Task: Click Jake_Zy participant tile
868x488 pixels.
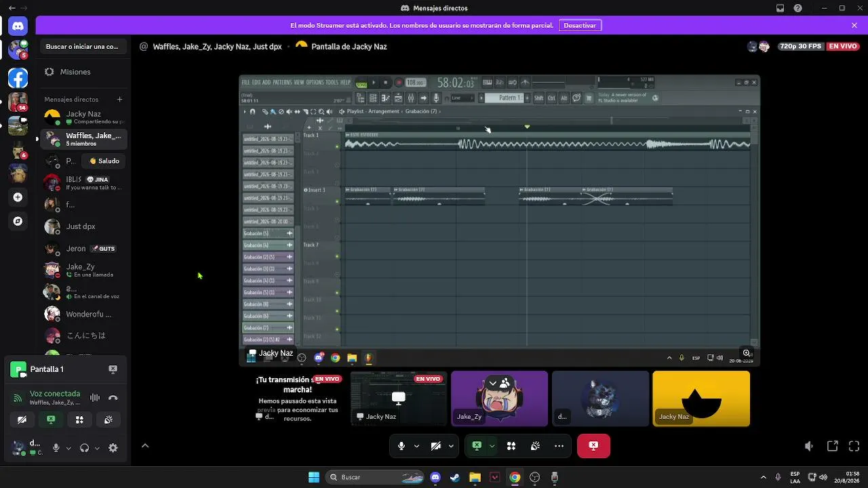Action: pos(499,399)
